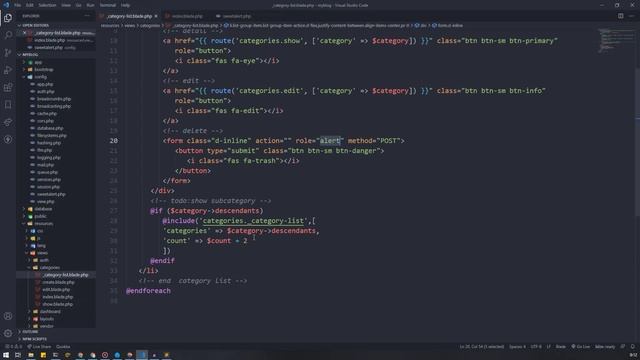
Task: Click the errors and warnings status item
Action: point(13,347)
